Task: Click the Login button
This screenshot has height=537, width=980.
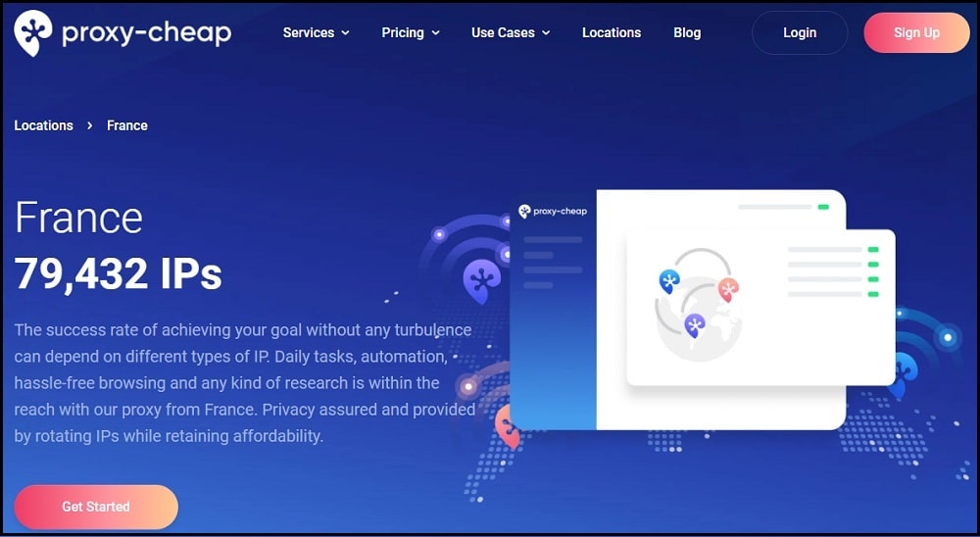Action: (800, 32)
